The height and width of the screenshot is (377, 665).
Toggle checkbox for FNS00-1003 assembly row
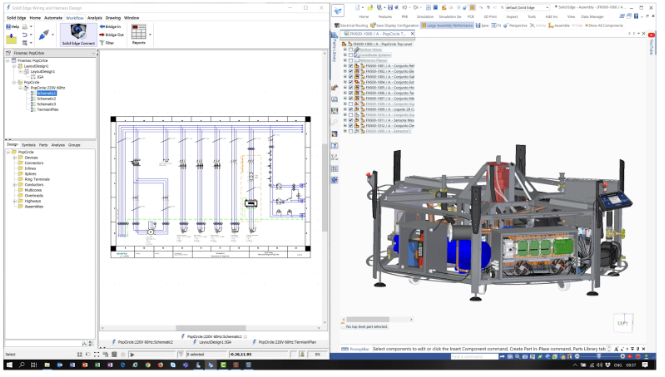[351, 77]
